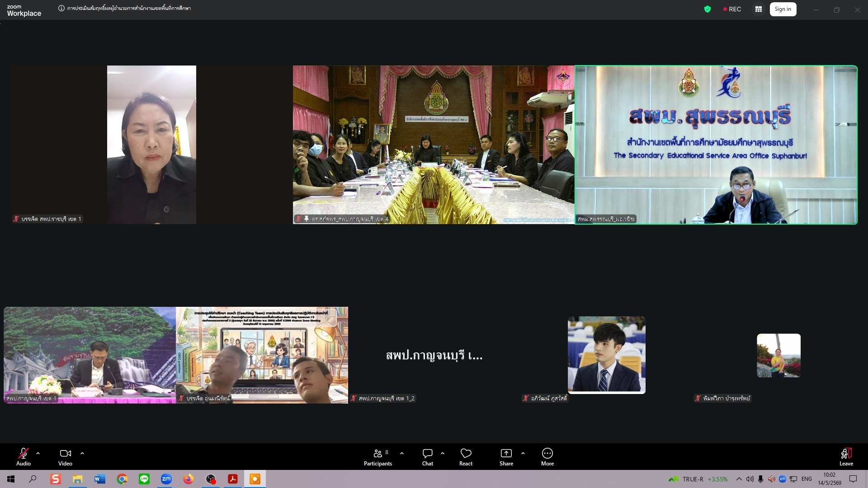Click the muted mic icon of อภิวัฒน์ ภู่สวัสดิ์

pyautogui.click(x=525, y=398)
